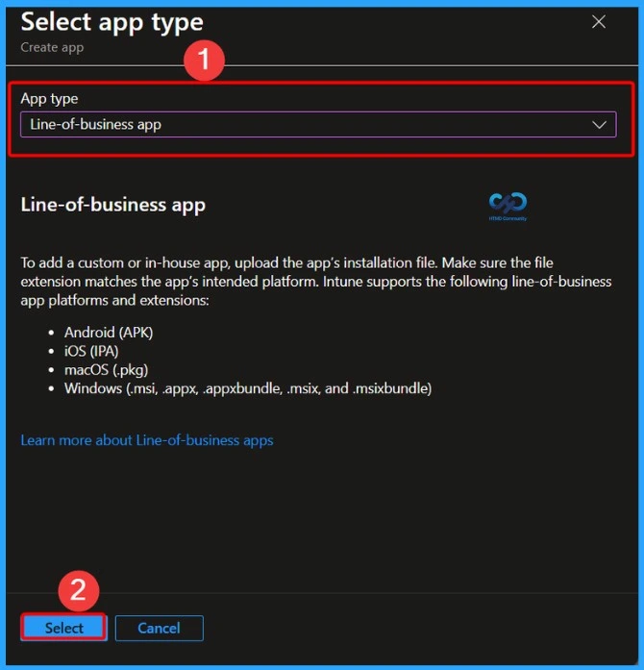Close the Select app type pane
644x670 pixels.
coord(598,22)
